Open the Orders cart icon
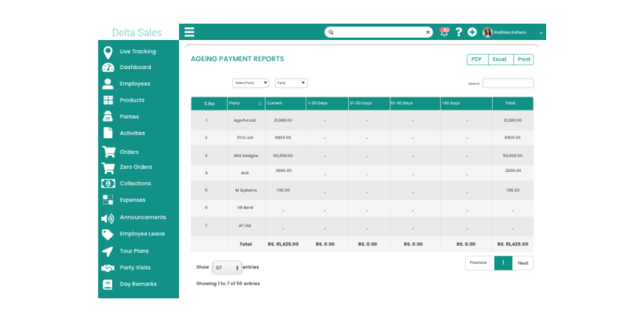Viewport: 644px width, 322px height. (x=108, y=152)
